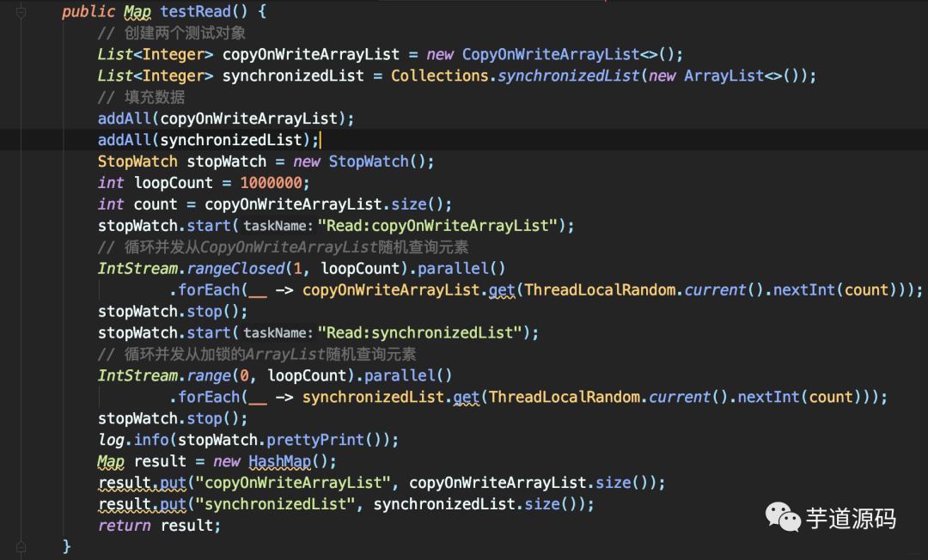Click comment 循环并发从加锁的ArrayList随机查询元素
928x560 pixels.
pyautogui.click(x=257, y=354)
